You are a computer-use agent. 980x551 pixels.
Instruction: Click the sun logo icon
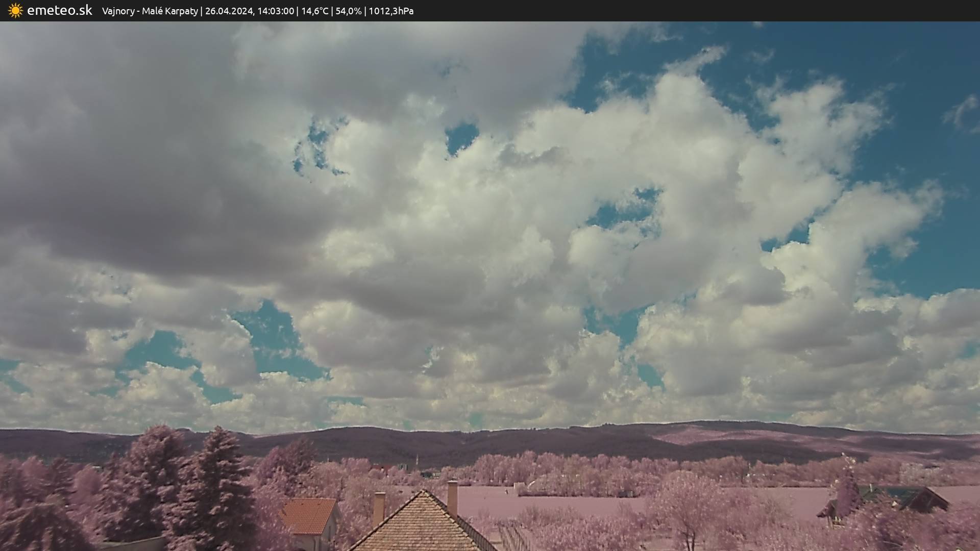(15, 11)
